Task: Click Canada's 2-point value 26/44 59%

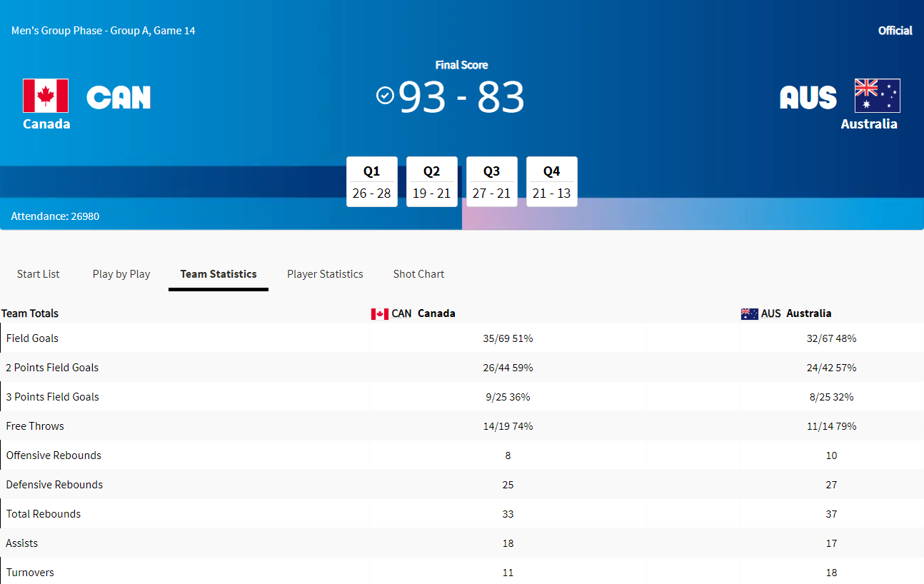Action: [508, 368]
